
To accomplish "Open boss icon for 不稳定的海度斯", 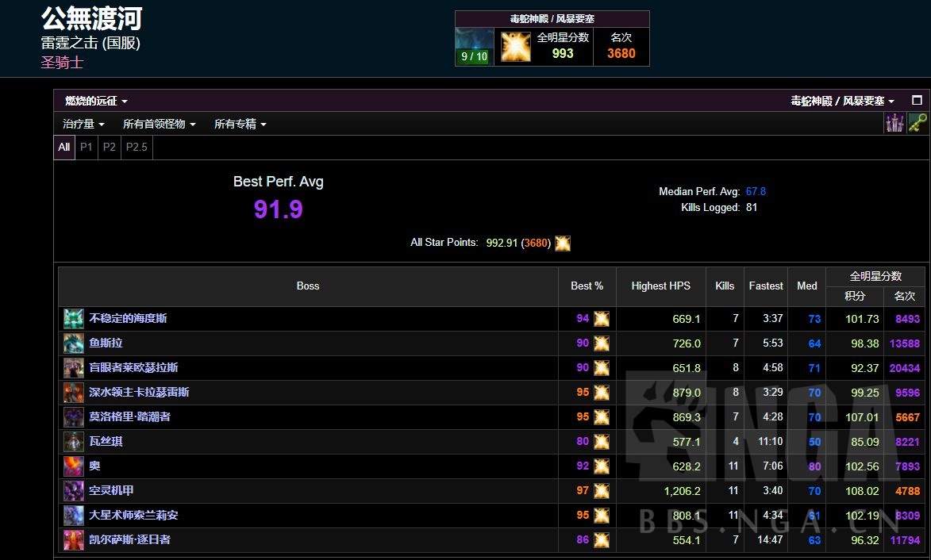I will click(x=74, y=319).
